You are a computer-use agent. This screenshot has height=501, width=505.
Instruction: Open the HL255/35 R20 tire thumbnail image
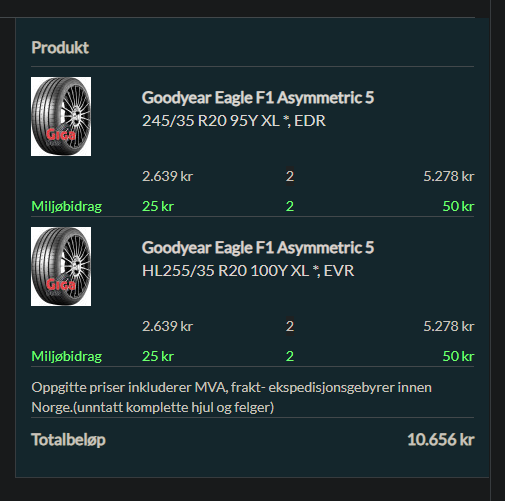click(x=61, y=266)
